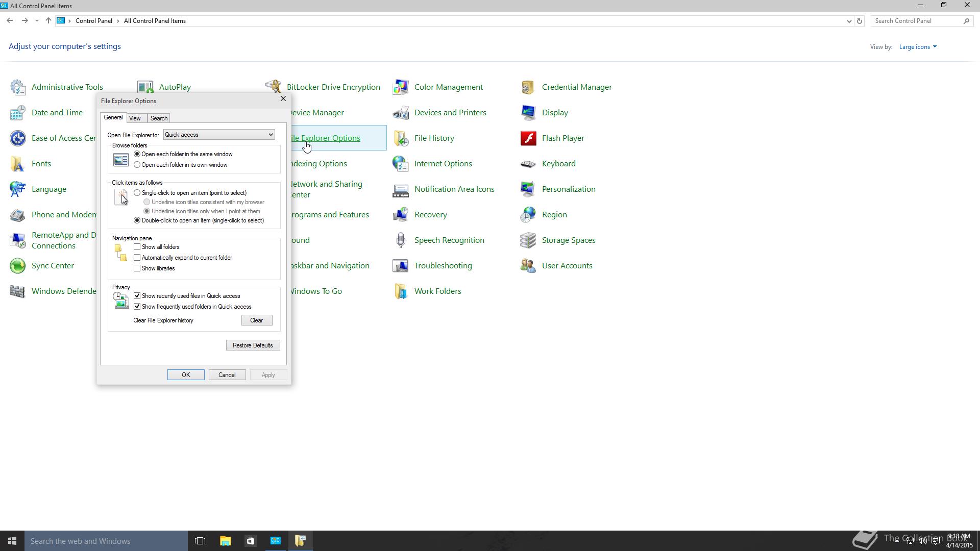Open File Explorer from taskbar
The height and width of the screenshot is (551, 980).
(225, 541)
